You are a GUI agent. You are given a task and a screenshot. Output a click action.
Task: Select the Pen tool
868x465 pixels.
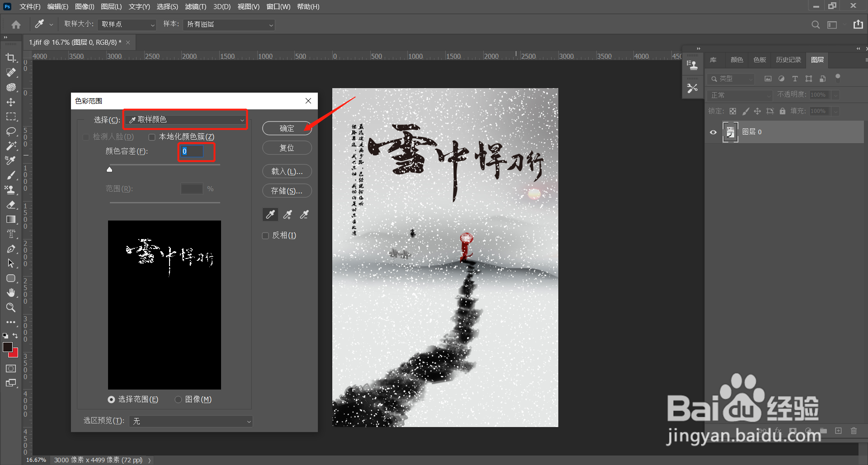click(x=11, y=249)
